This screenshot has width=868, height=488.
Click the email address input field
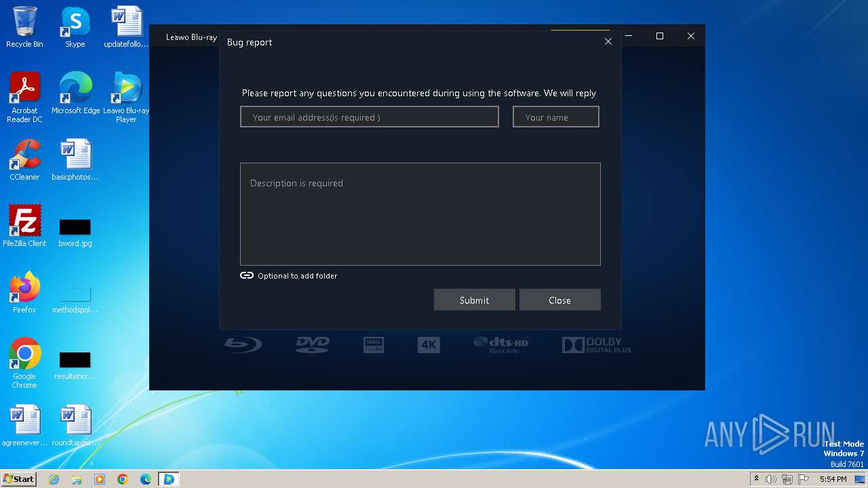coord(370,117)
